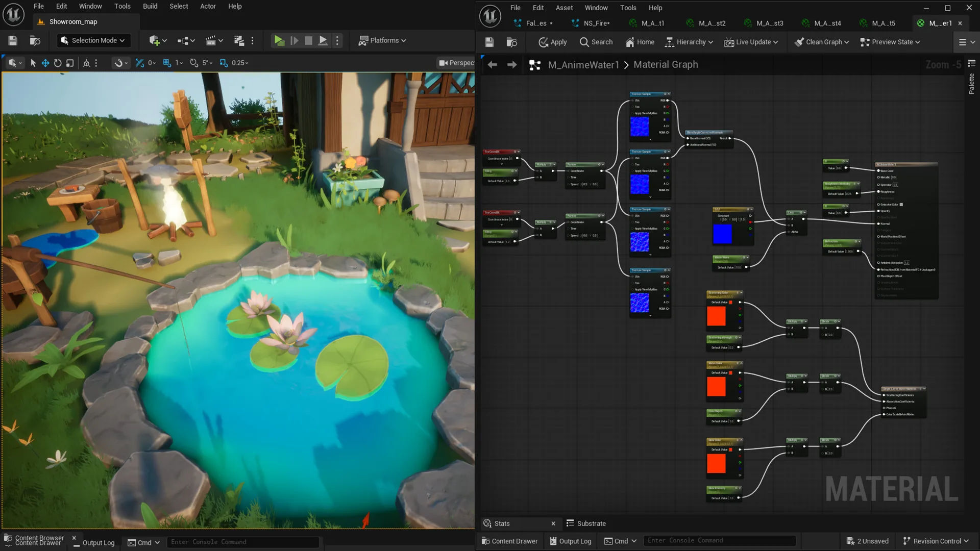
Task: Browse to asset icon in Material Editor
Action: coord(511,42)
